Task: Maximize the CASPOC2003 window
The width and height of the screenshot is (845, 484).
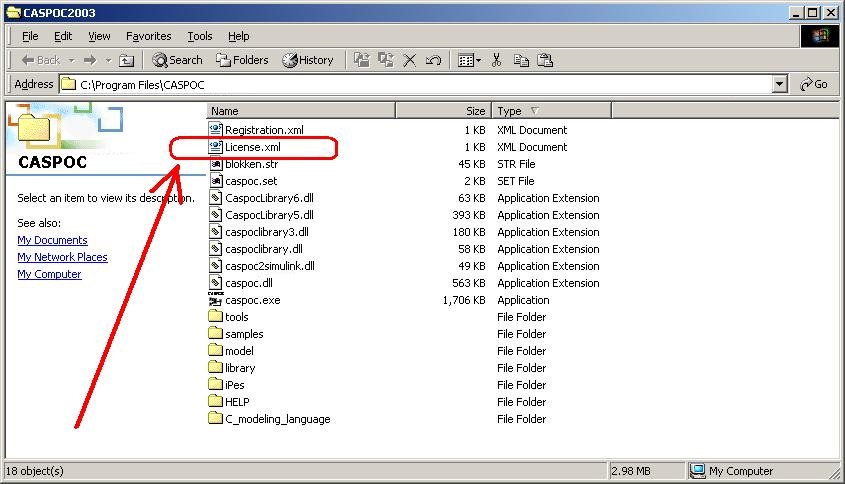Action: (813, 12)
